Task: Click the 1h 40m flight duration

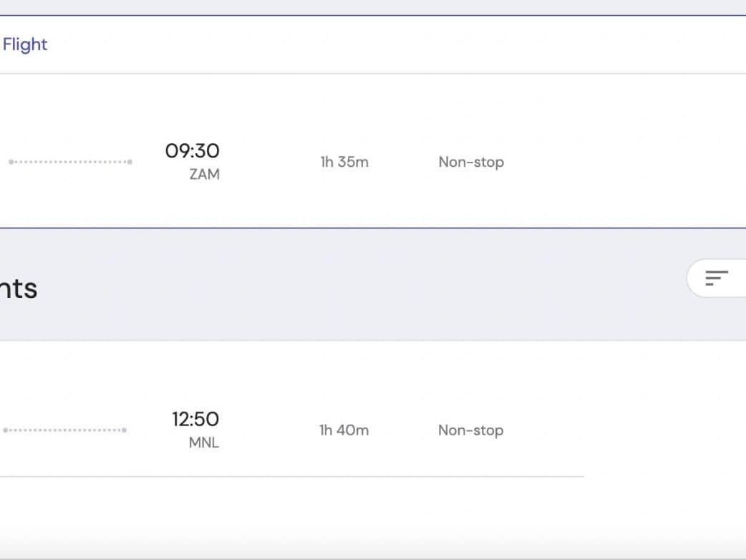Action: [344, 430]
